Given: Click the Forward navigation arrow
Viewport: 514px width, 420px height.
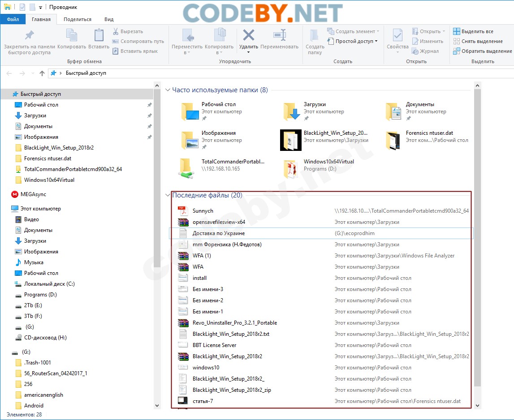Looking at the screenshot, I should pyautogui.click(x=22, y=73).
